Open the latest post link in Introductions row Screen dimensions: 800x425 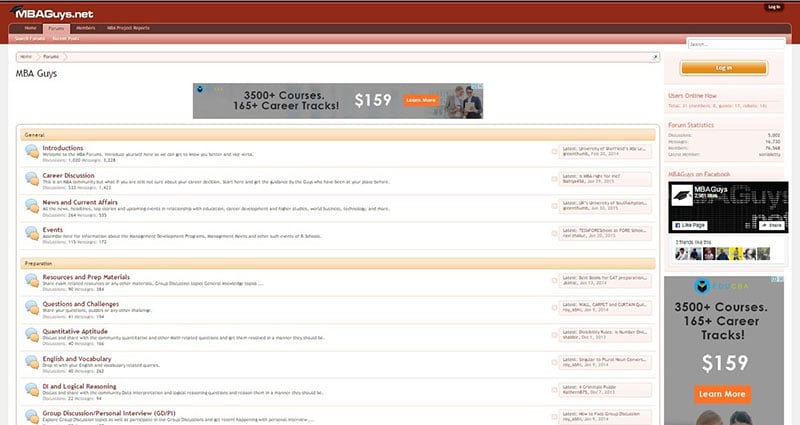tap(612, 148)
